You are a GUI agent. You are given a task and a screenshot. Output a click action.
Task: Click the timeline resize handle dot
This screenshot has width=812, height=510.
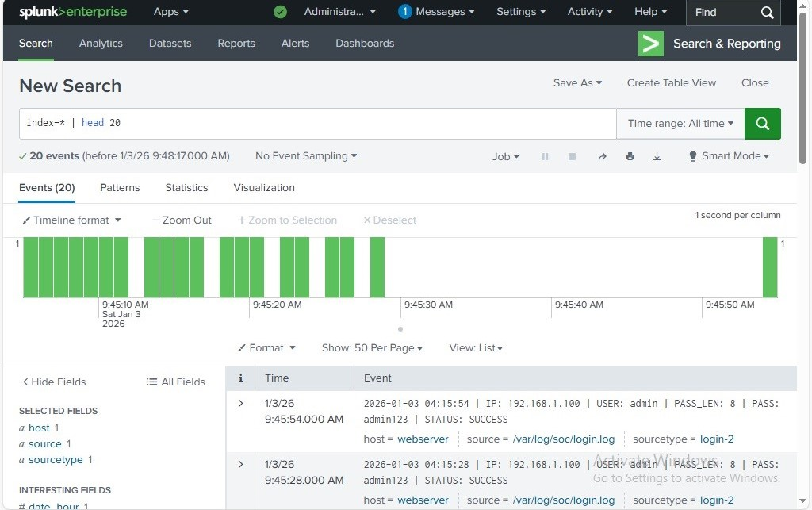pos(400,329)
